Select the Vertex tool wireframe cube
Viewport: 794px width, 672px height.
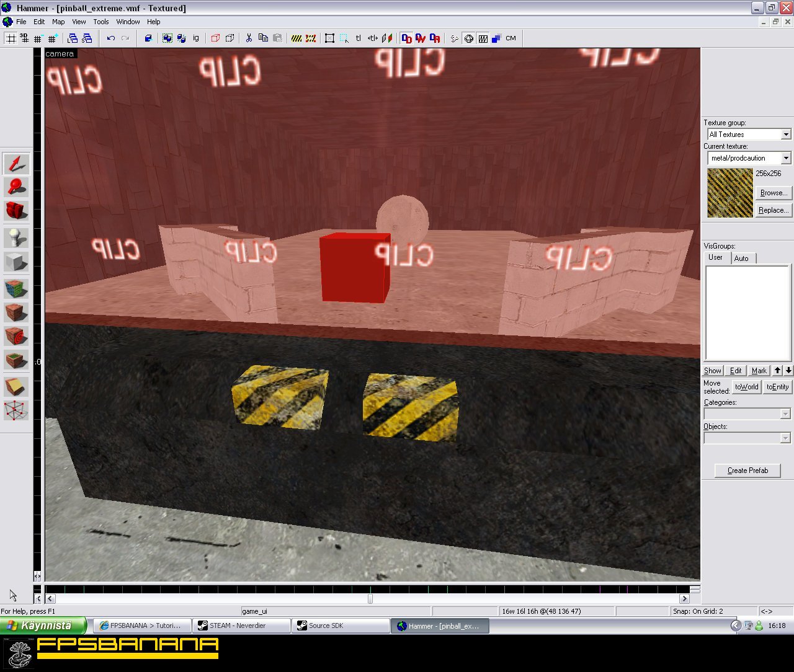(x=16, y=410)
